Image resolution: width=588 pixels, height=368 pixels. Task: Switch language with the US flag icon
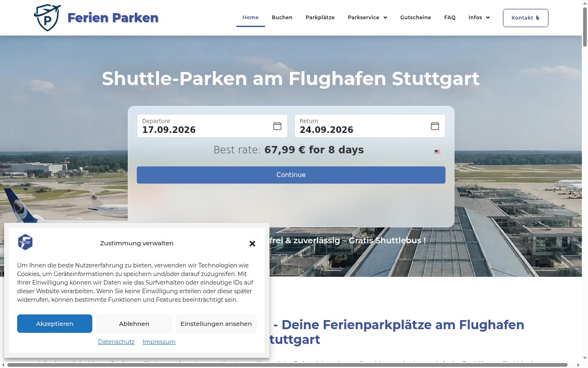pyautogui.click(x=437, y=152)
